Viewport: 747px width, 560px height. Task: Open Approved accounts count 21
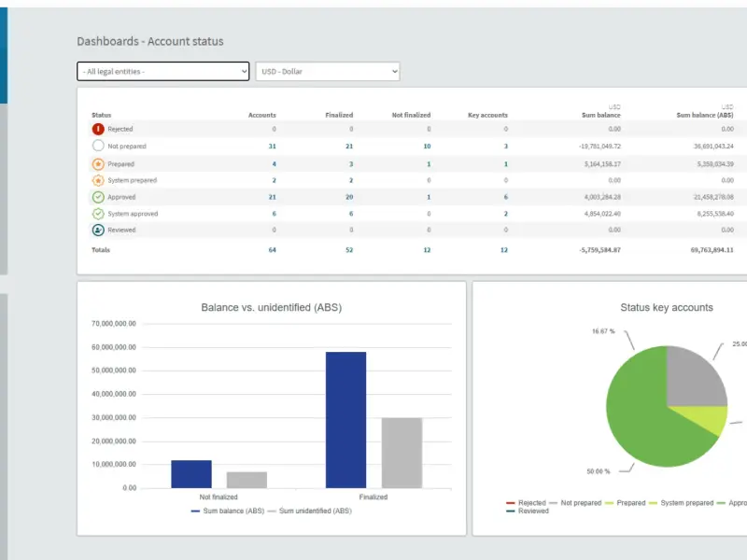pos(272,197)
